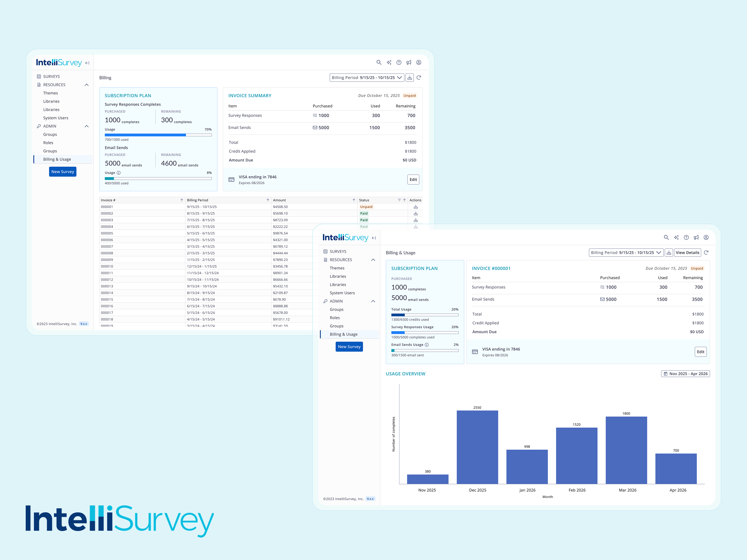
Task: Click Email Sends usage bar at 8%
Action: pos(158,179)
